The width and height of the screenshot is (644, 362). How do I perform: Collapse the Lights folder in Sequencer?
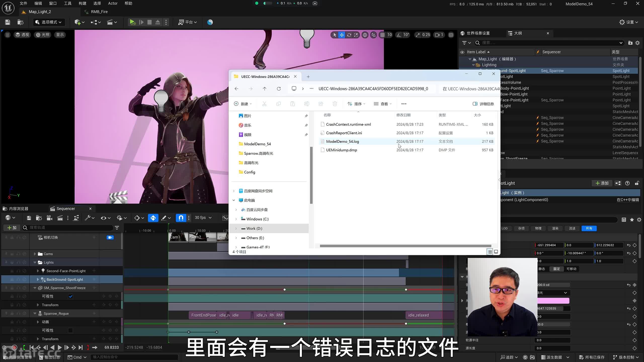35,262
